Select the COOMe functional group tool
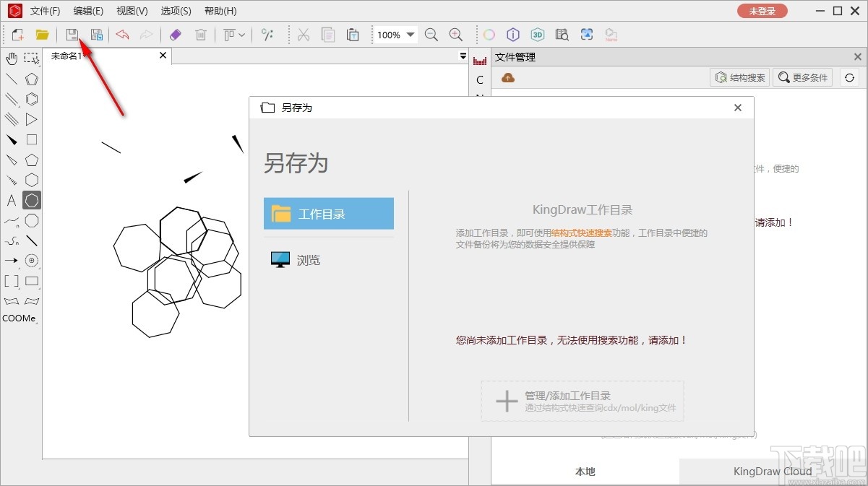The height and width of the screenshot is (486, 868). pos(20,318)
